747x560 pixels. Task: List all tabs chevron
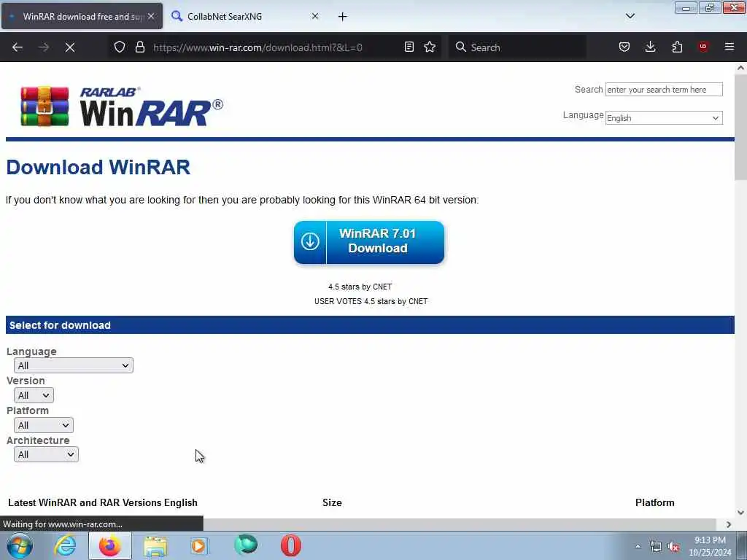pyautogui.click(x=630, y=16)
